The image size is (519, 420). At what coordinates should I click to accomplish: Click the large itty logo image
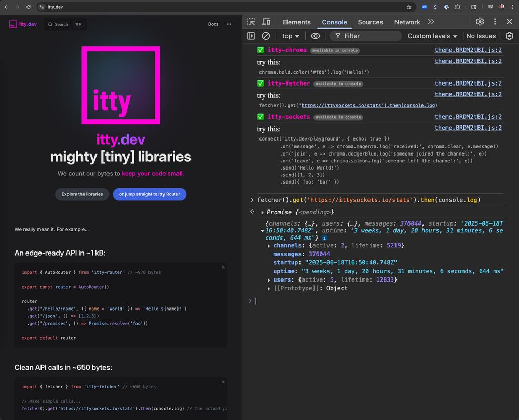pyautogui.click(x=121, y=86)
